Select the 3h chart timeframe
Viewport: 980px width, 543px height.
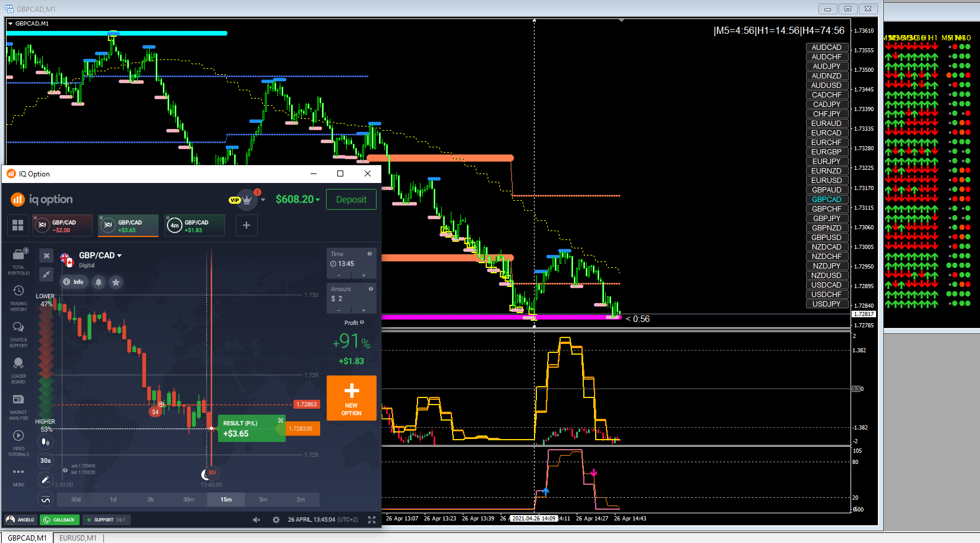[x=150, y=500]
